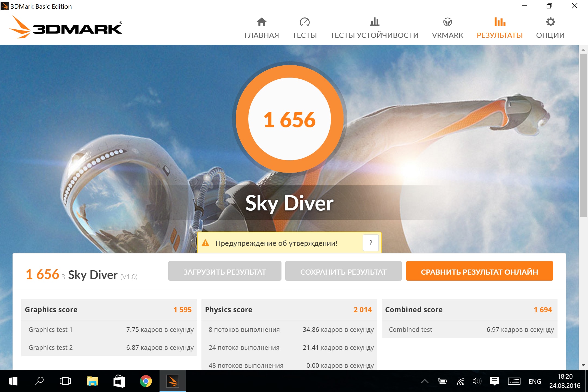
Task: Click the 3DMark taskbar icon
Action: click(x=172, y=381)
